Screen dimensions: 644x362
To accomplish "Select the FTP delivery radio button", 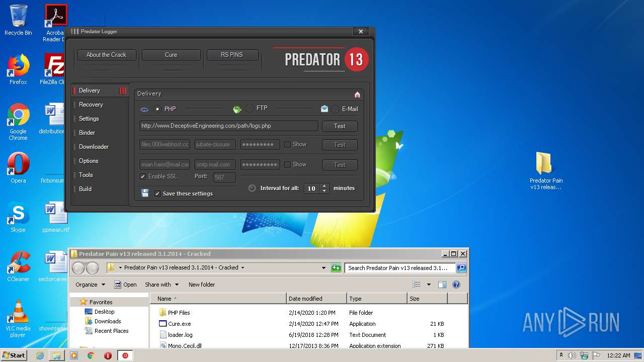I will [250, 108].
